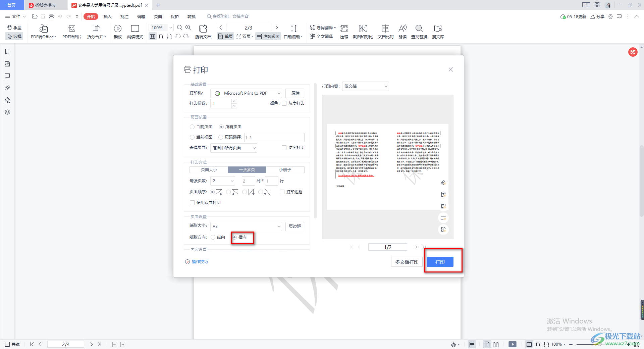
Task: Open the 操作技巧 tips link
Action: [197, 262]
